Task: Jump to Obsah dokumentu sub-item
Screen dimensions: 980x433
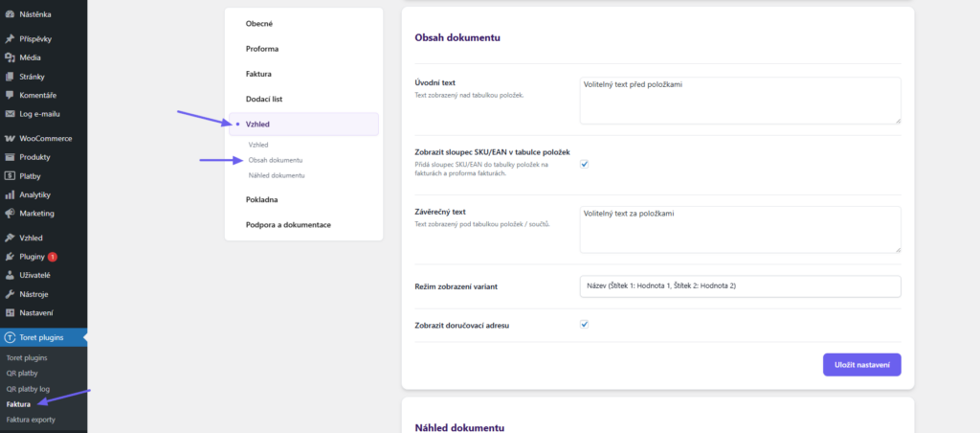Action: [275, 160]
